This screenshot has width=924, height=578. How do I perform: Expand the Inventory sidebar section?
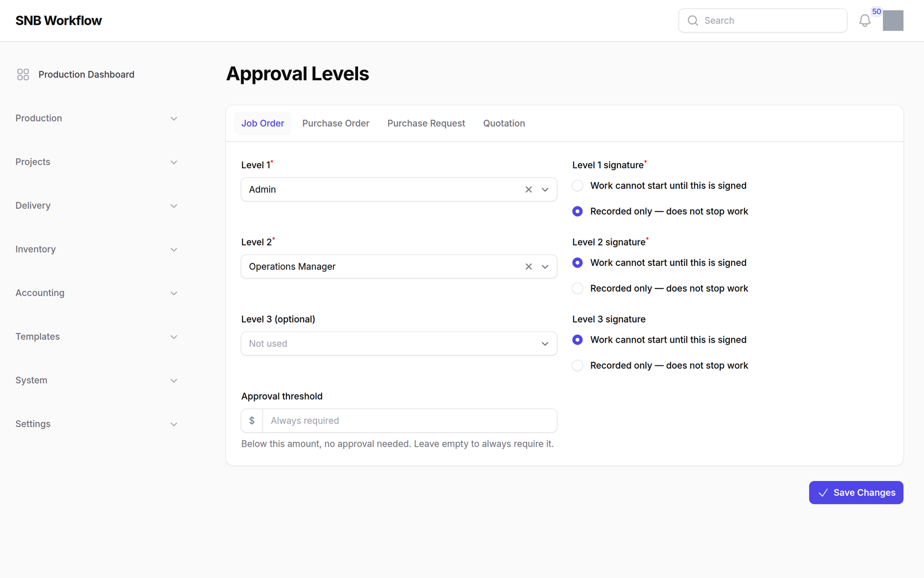(x=97, y=249)
